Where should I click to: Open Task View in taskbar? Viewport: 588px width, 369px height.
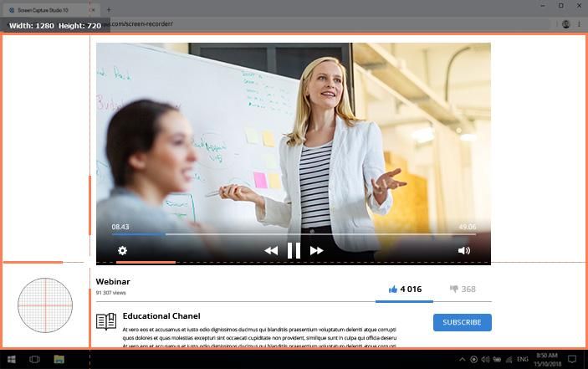click(x=35, y=360)
